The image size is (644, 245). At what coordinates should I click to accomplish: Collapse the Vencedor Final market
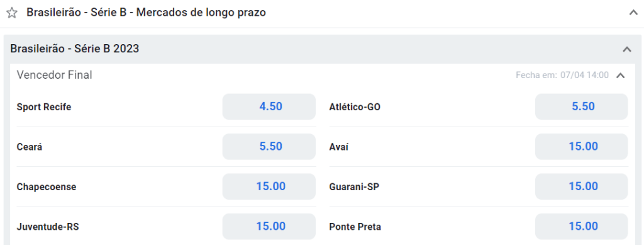(x=621, y=75)
